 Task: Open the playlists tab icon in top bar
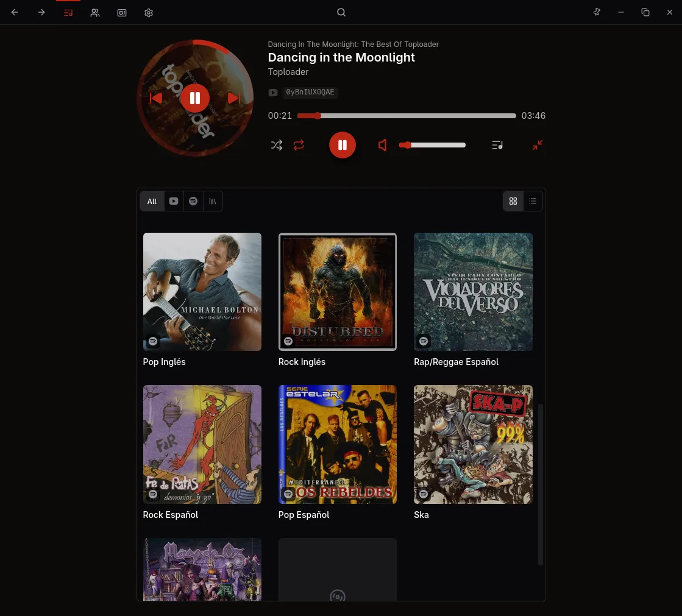(x=68, y=13)
